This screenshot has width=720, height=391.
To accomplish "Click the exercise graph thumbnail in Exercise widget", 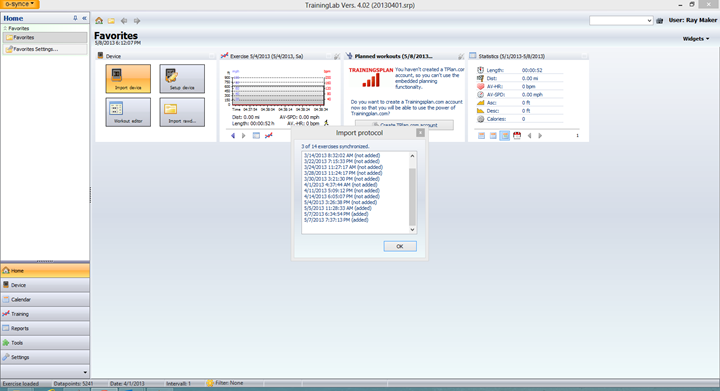I will click(278, 90).
